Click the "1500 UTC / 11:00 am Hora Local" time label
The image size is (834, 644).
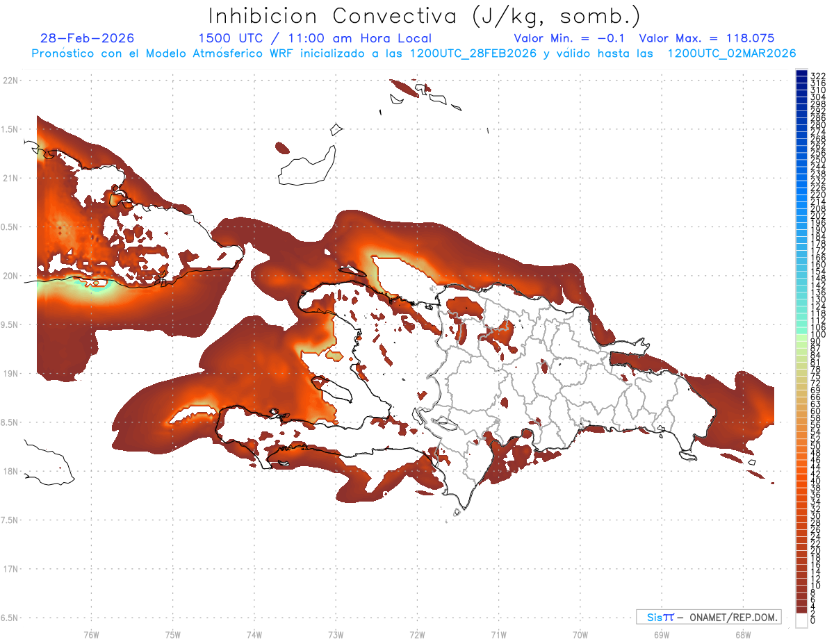pyautogui.click(x=315, y=38)
